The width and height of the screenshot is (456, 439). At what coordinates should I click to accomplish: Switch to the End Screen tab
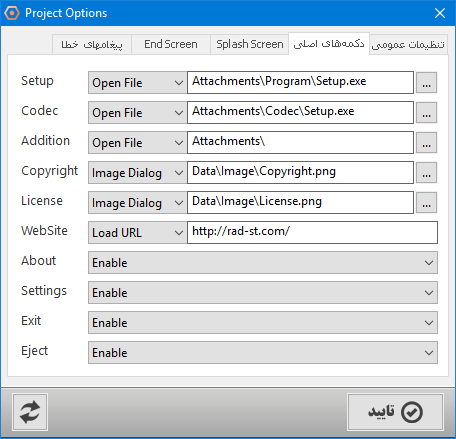[x=171, y=44]
